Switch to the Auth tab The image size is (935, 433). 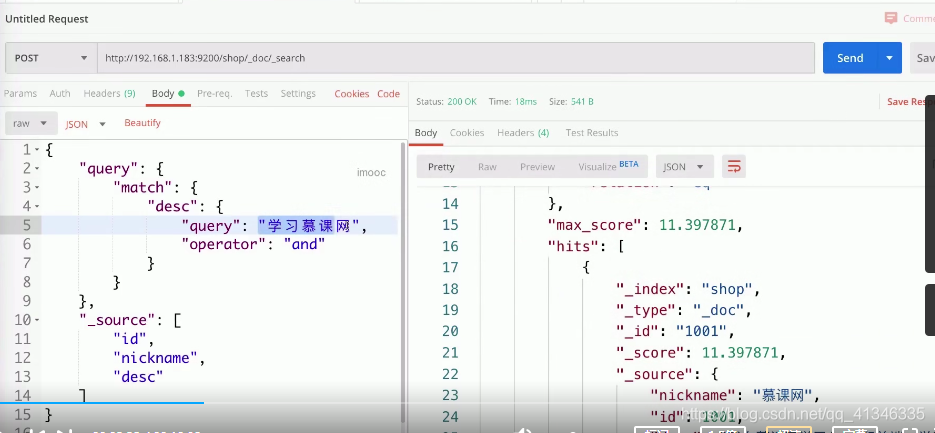60,94
